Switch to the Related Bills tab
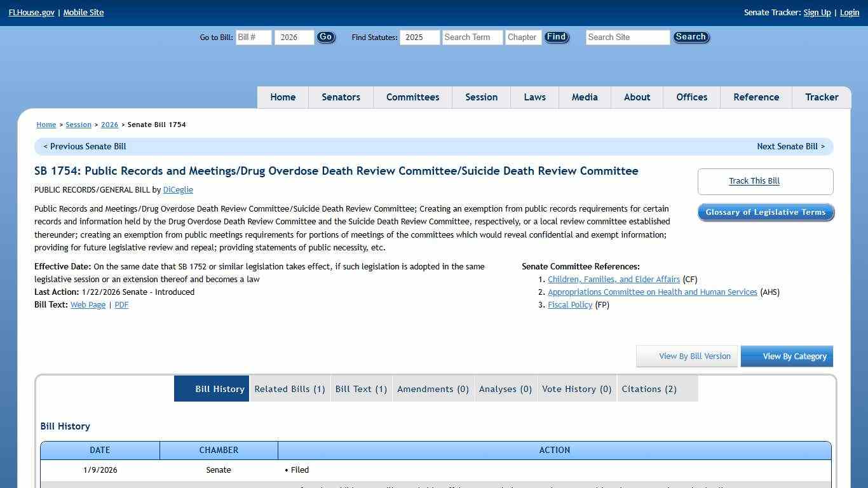The width and height of the screenshot is (868, 488). point(289,388)
